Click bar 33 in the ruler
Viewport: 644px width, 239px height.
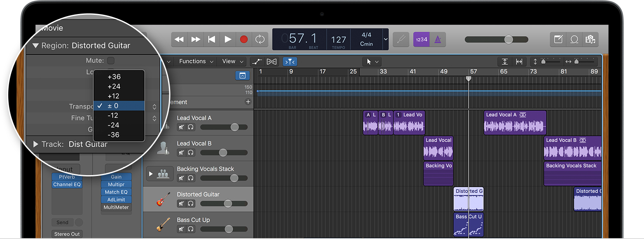383,72
